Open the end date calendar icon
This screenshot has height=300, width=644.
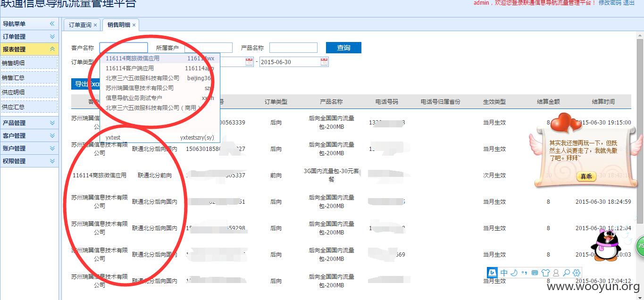pyautogui.click(x=324, y=62)
